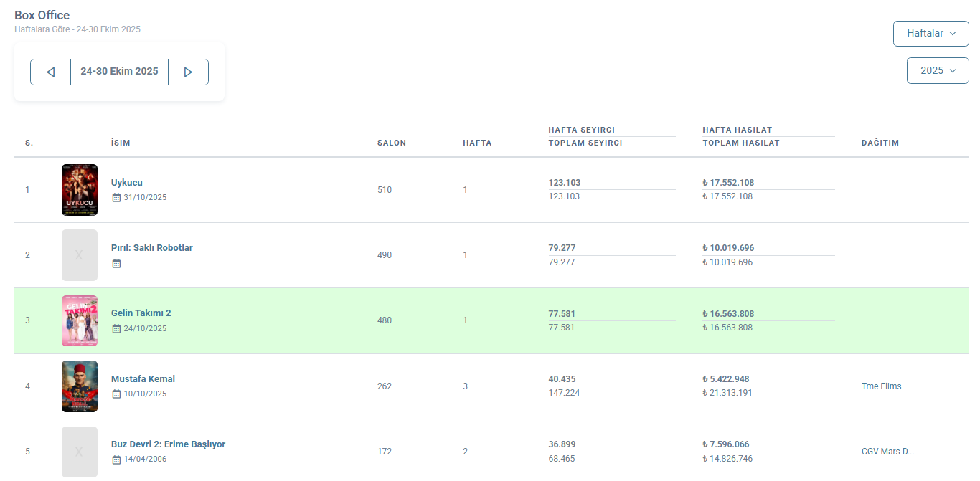The width and height of the screenshot is (980, 481).
Task: Open the Uykucu movie link
Action: click(127, 183)
